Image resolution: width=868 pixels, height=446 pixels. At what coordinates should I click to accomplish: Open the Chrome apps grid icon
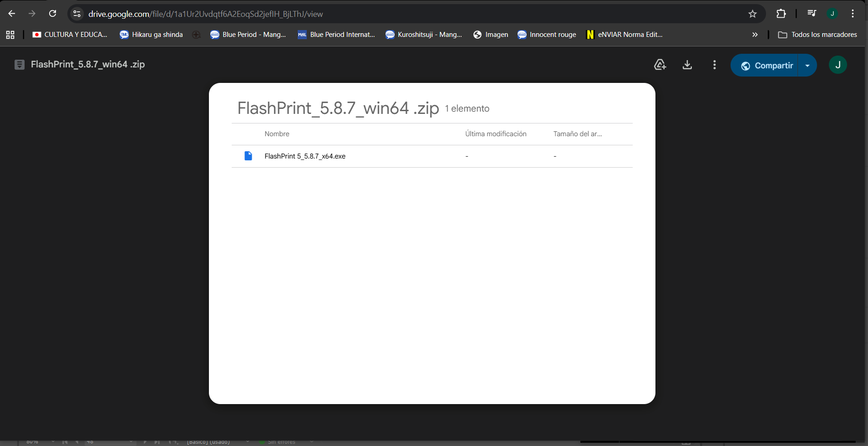click(10, 35)
